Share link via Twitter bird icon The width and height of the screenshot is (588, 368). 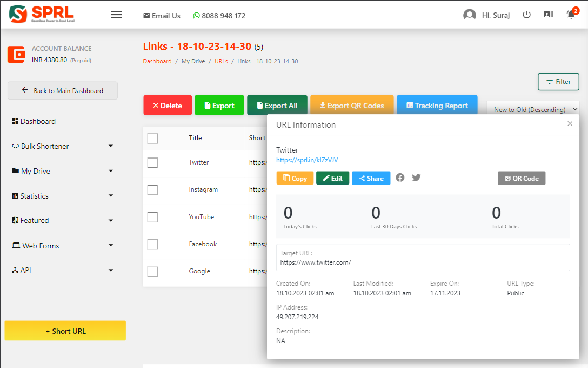tap(416, 178)
